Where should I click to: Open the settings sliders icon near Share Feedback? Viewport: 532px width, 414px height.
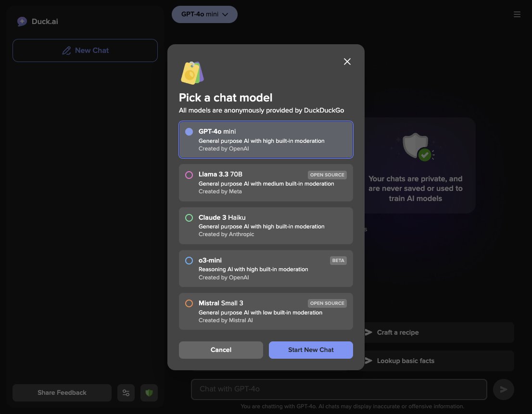point(126,392)
